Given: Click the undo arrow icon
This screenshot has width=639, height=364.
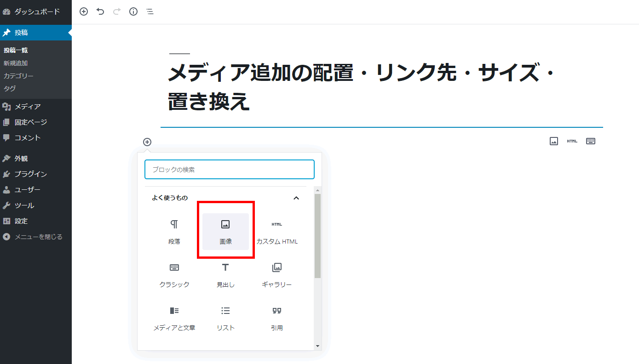Looking at the screenshot, I should point(100,11).
